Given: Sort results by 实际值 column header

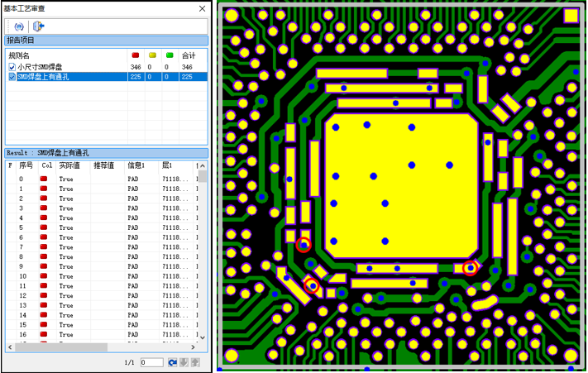Looking at the screenshot, I should pos(69,165).
